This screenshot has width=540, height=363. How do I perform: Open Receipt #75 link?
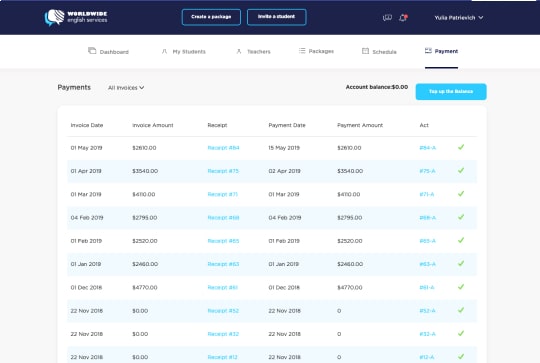(223, 171)
